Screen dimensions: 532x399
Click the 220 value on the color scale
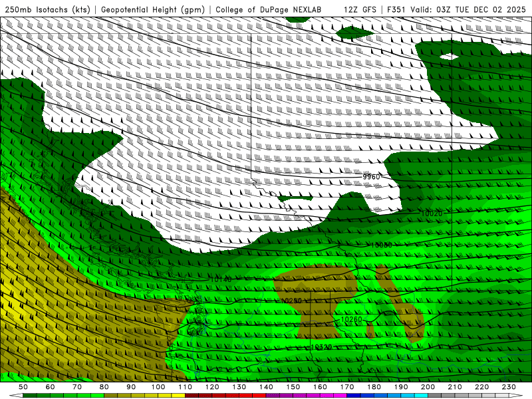pyautogui.click(x=481, y=387)
